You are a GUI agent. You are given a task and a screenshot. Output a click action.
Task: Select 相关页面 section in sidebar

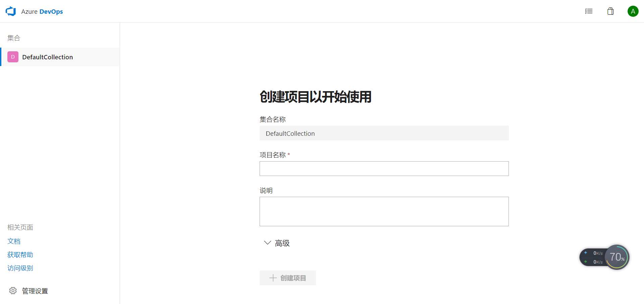(x=20, y=227)
